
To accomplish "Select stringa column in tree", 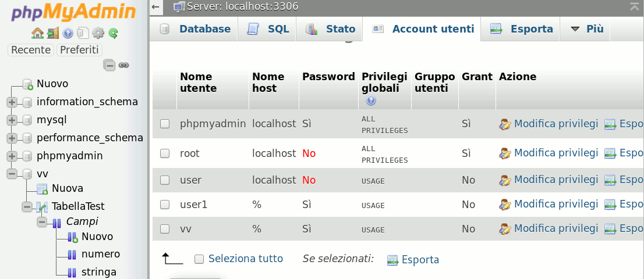I will (98, 272).
